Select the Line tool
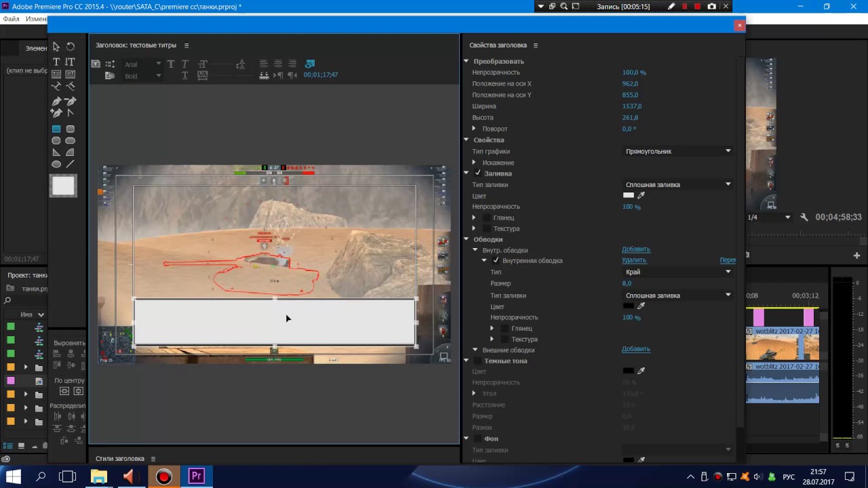 [71, 164]
